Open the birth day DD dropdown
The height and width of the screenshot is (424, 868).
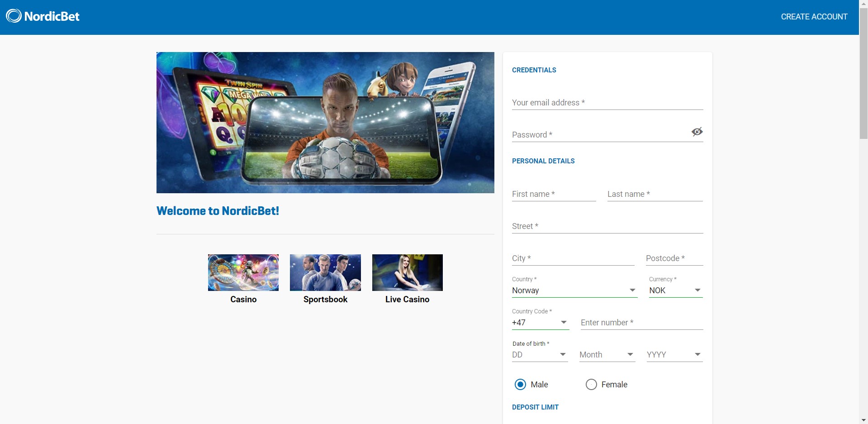coord(539,355)
